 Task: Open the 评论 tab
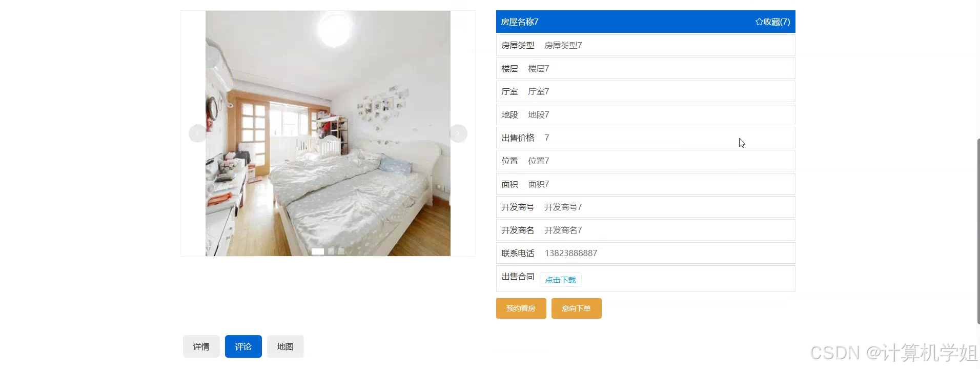tap(243, 346)
